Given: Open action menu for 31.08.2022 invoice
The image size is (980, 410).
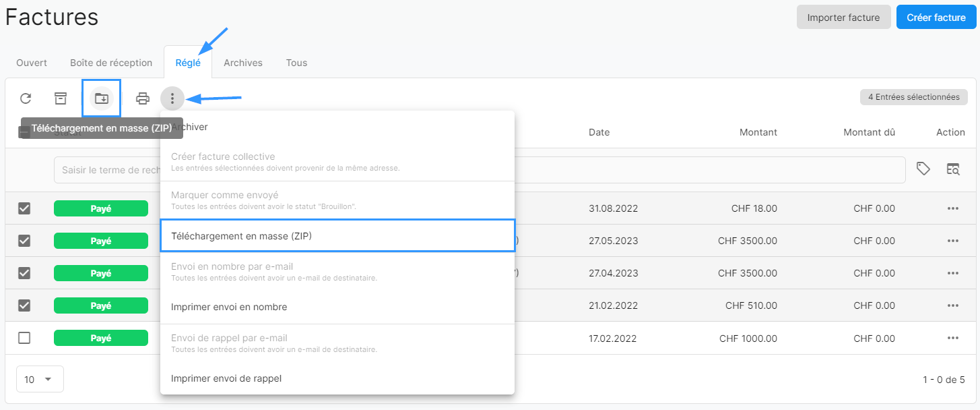Looking at the screenshot, I should coord(952,208).
